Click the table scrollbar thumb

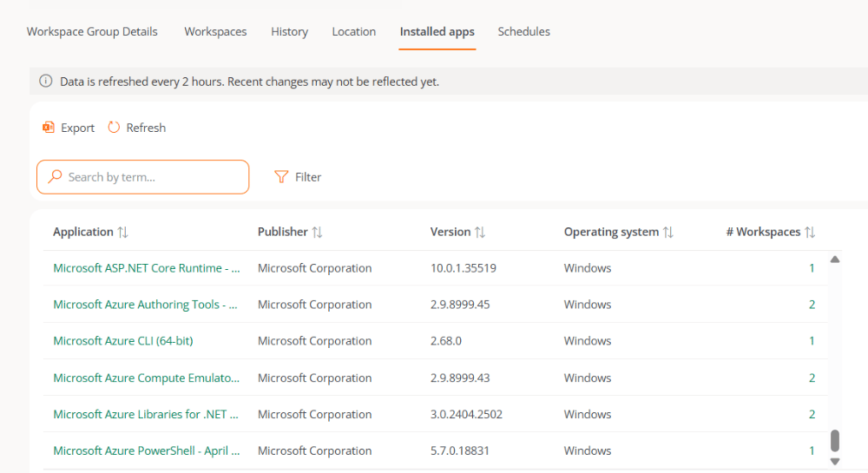[x=835, y=441]
